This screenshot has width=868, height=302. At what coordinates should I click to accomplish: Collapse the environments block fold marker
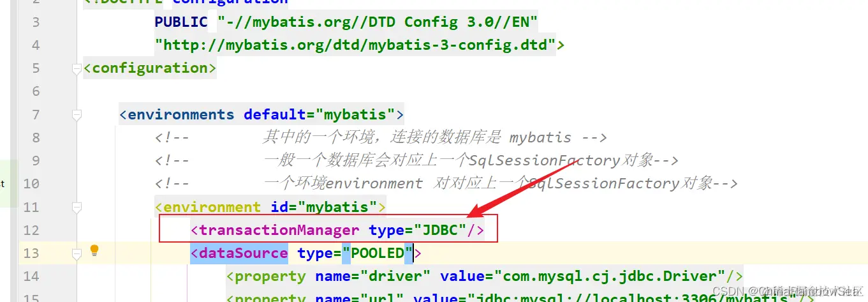(x=77, y=115)
